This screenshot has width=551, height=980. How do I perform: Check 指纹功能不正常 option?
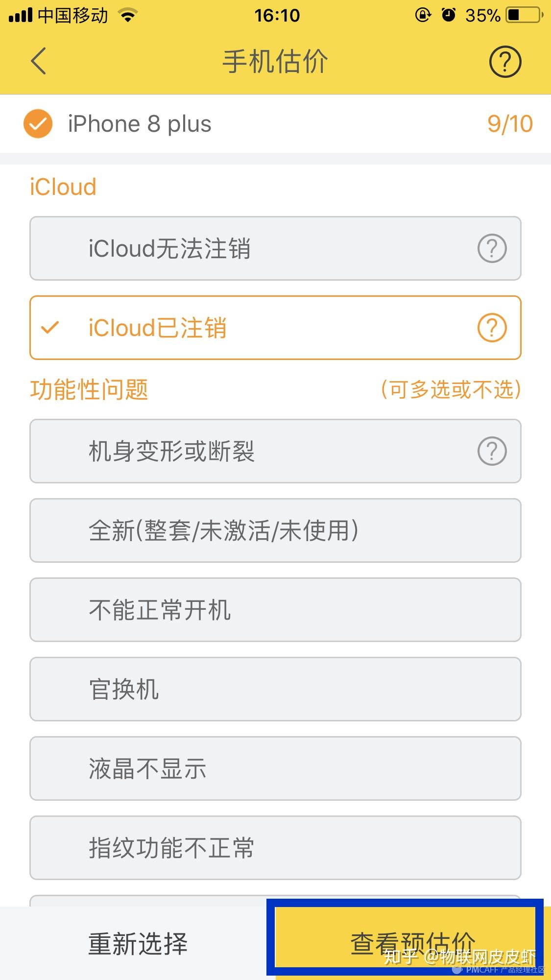[x=275, y=848]
